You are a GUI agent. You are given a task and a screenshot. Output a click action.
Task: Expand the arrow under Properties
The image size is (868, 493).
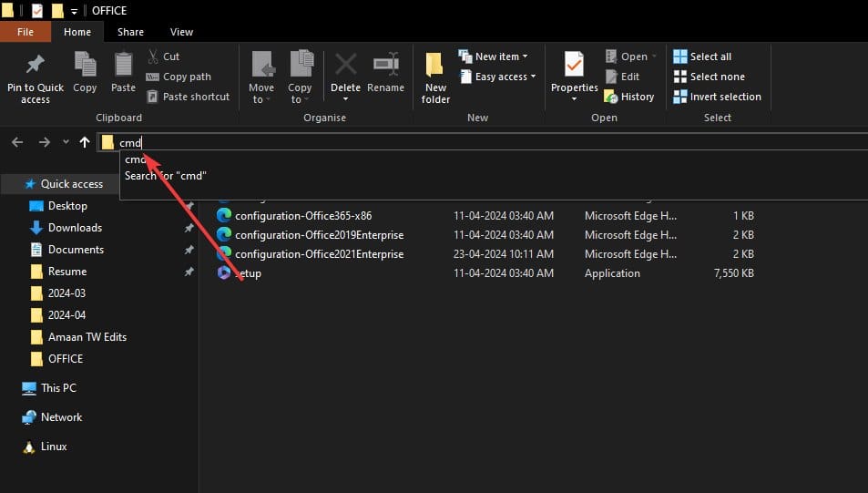(574, 99)
